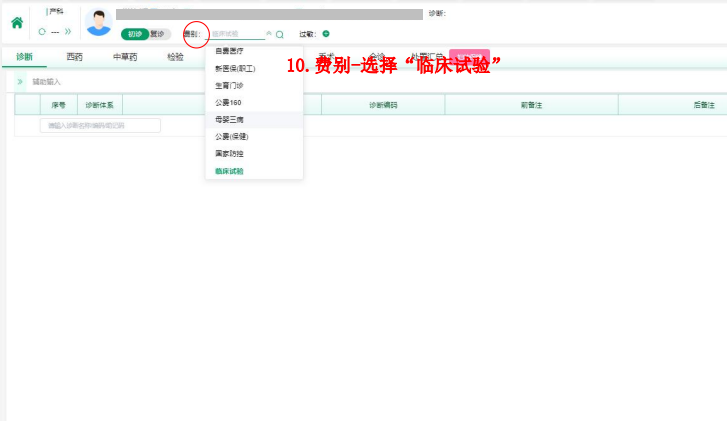
Task: Expand the 辅助输入 panel chevron
Action: pyautogui.click(x=20, y=81)
